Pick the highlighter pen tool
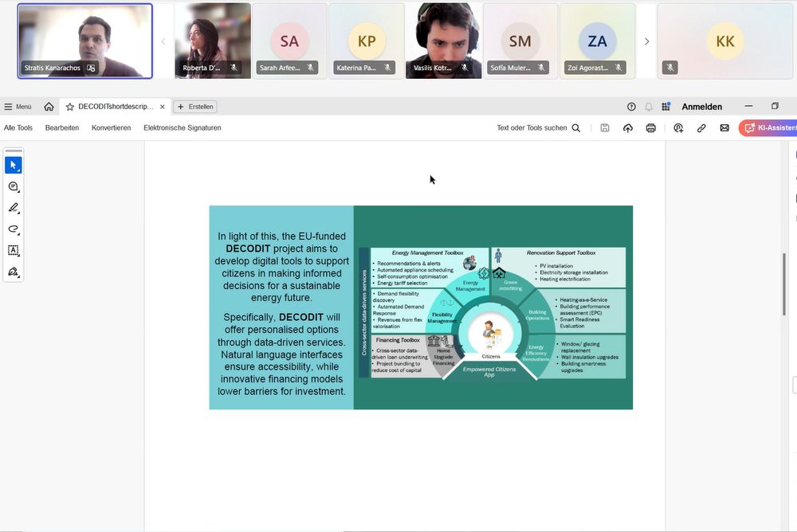This screenshot has width=797, height=532. 14,208
